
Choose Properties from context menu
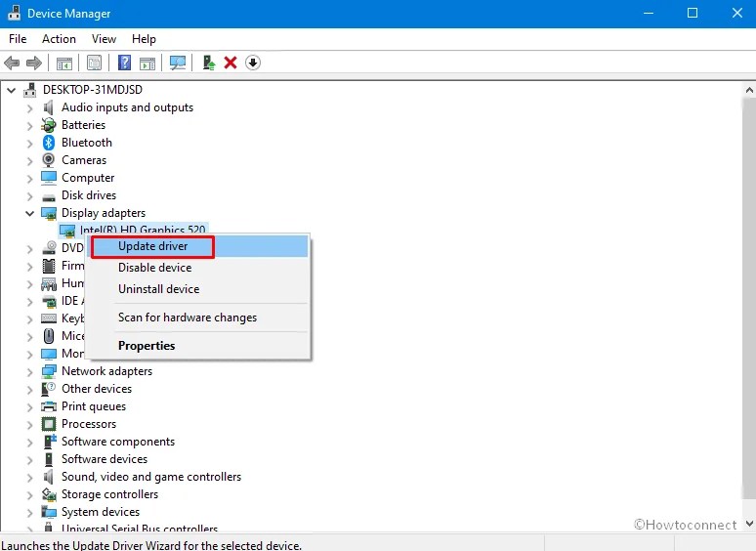199,346
